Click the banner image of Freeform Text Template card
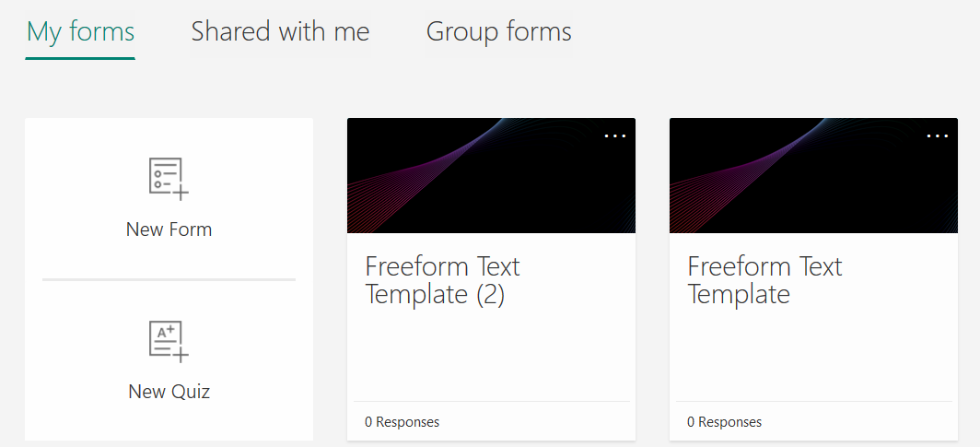 [x=814, y=176]
